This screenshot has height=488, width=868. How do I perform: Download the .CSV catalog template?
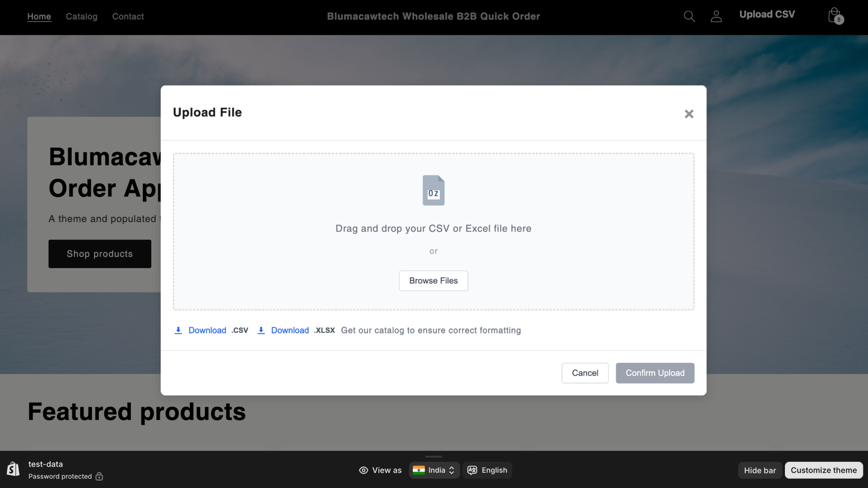click(211, 330)
